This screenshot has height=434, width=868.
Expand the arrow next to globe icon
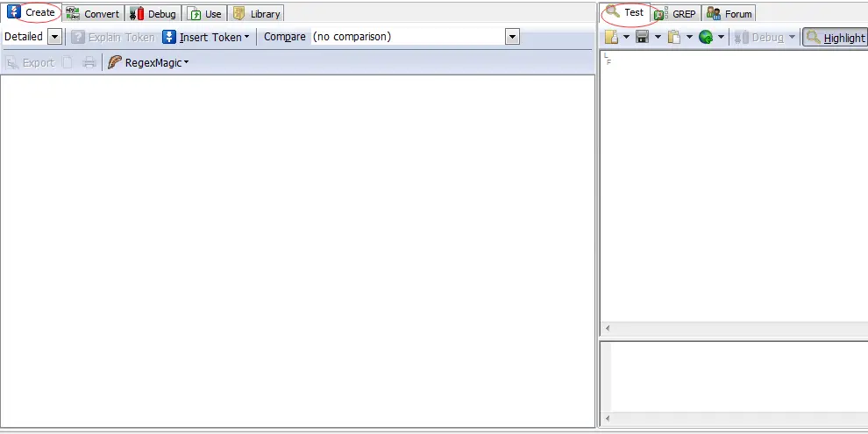pos(721,37)
